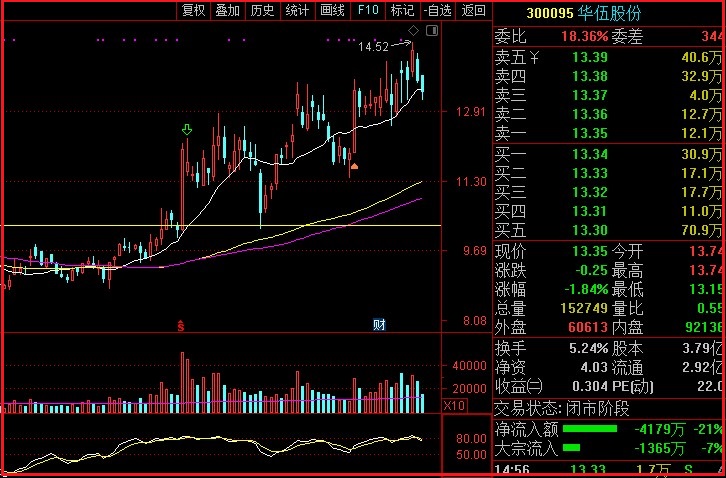Click the diamond icon above chart

click(413, 31)
